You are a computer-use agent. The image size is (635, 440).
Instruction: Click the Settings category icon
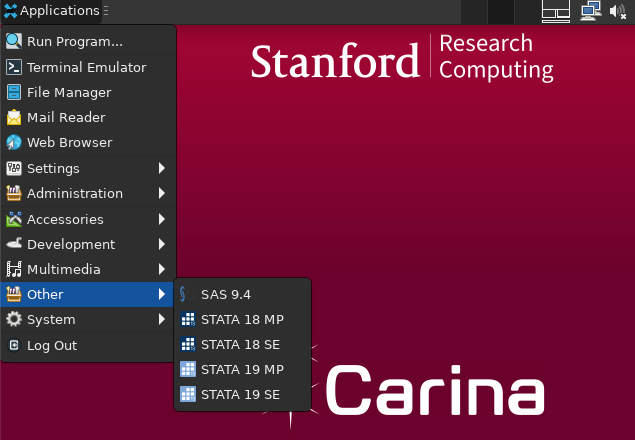(x=14, y=168)
